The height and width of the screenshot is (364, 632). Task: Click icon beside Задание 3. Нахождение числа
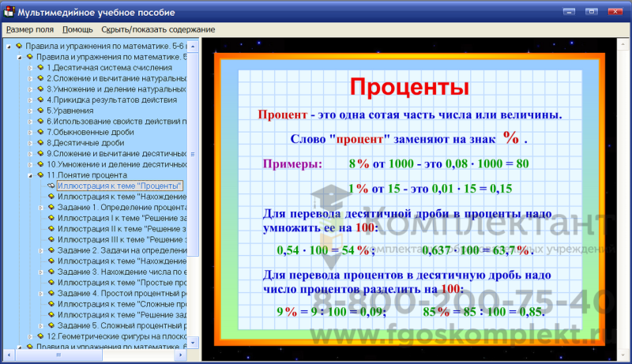(51, 272)
